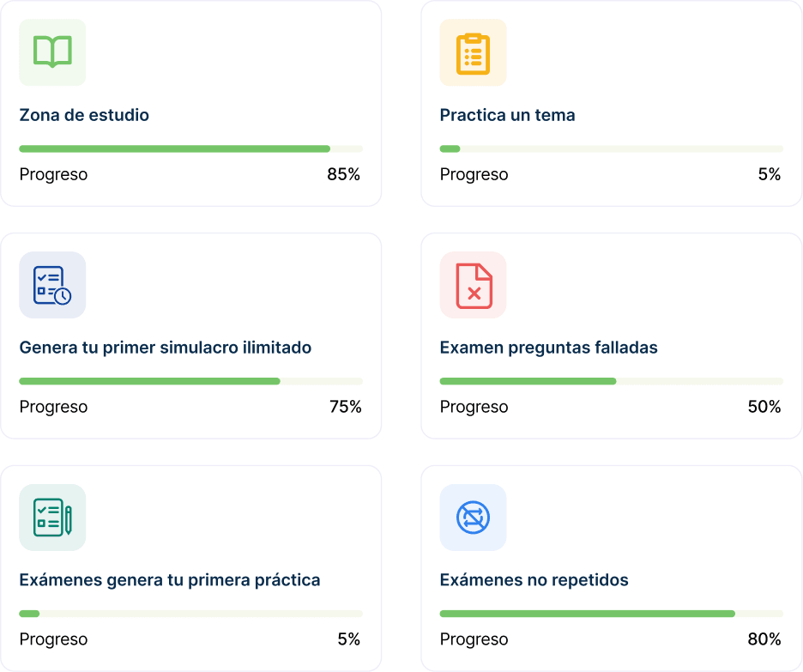
Task: Click the red file X failed questions icon
Action: (473, 285)
